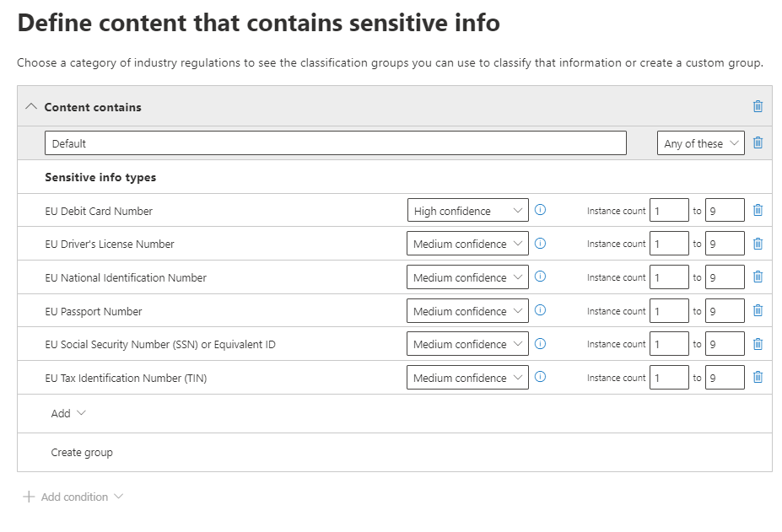782x532 pixels.
Task: Delete the Default group using trash icon
Action: (x=757, y=143)
